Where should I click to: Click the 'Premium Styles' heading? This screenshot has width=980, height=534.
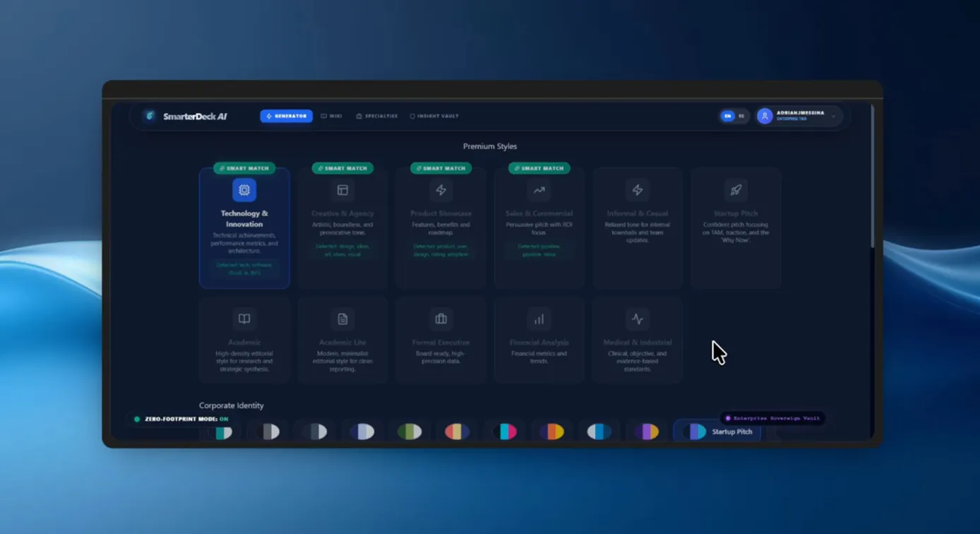click(490, 146)
